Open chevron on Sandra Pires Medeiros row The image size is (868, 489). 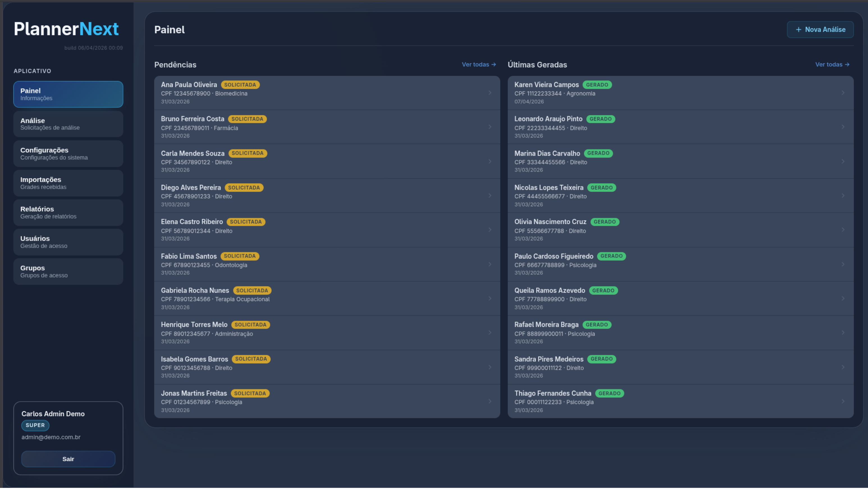(x=843, y=367)
